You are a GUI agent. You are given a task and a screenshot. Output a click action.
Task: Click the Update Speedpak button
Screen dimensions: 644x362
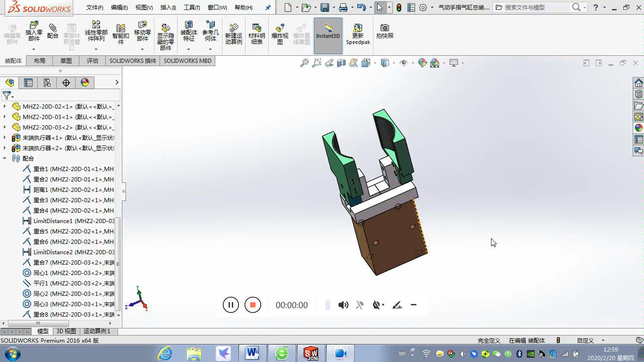pyautogui.click(x=357, y=33)
